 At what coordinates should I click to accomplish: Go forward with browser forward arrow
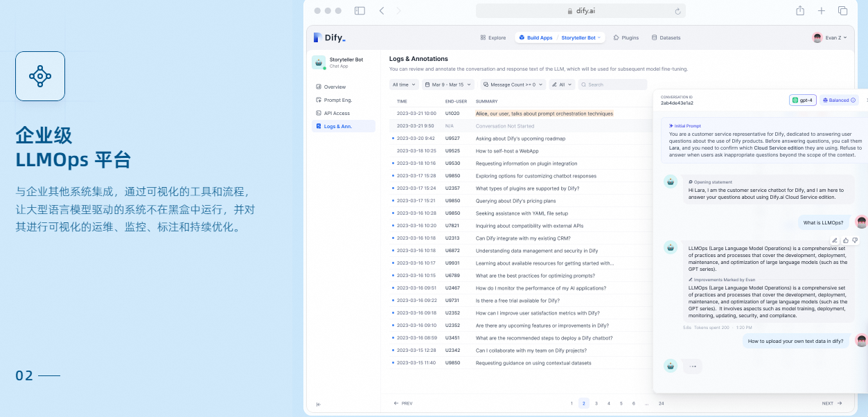[x=399, y=10]
